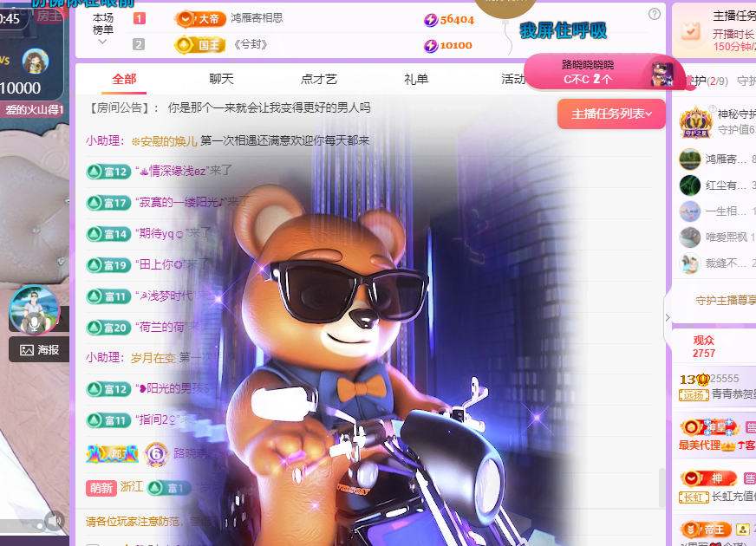756x546 pixels.
Task: Click the 主播任务 calendar check icon
Action: point(691,30)
